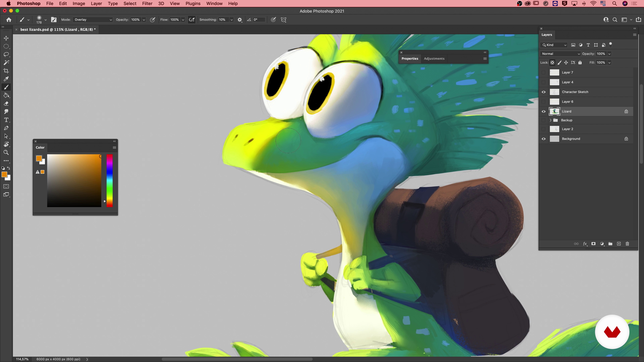This screenshot has height=362, width=644.
Task: Show Layer 2 visibility
Action: 544,129
